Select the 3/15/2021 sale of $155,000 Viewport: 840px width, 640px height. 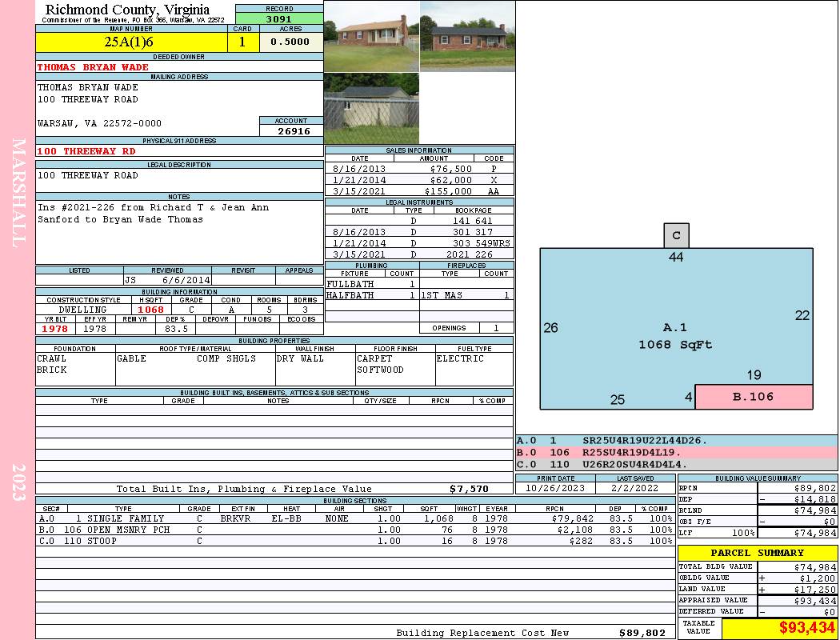coord(419,191)
